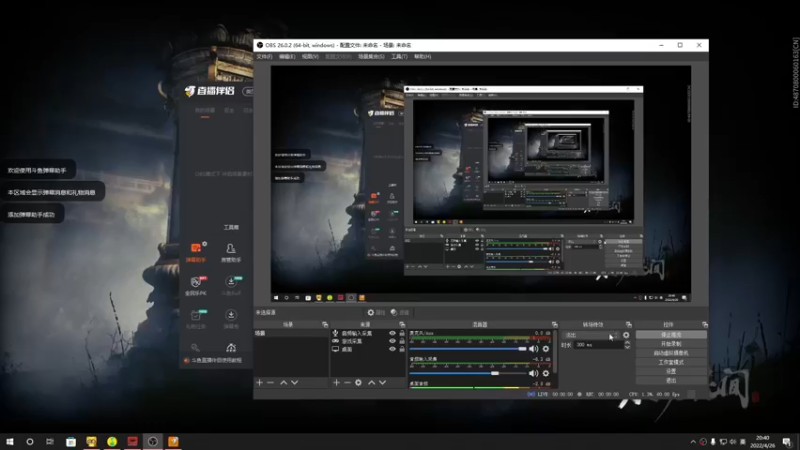Open Windows notification center icon
Viewport: 800px width, 450px height.
[787, 442]
